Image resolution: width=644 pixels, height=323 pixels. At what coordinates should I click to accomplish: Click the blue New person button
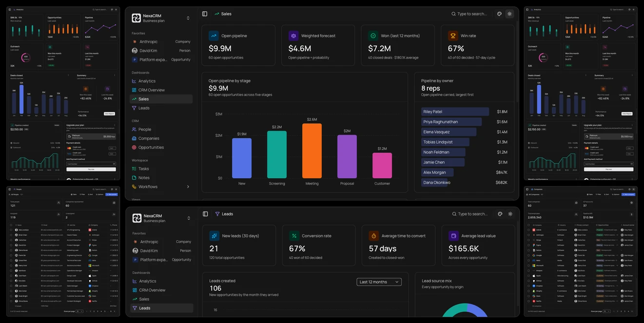coord(112,194)
